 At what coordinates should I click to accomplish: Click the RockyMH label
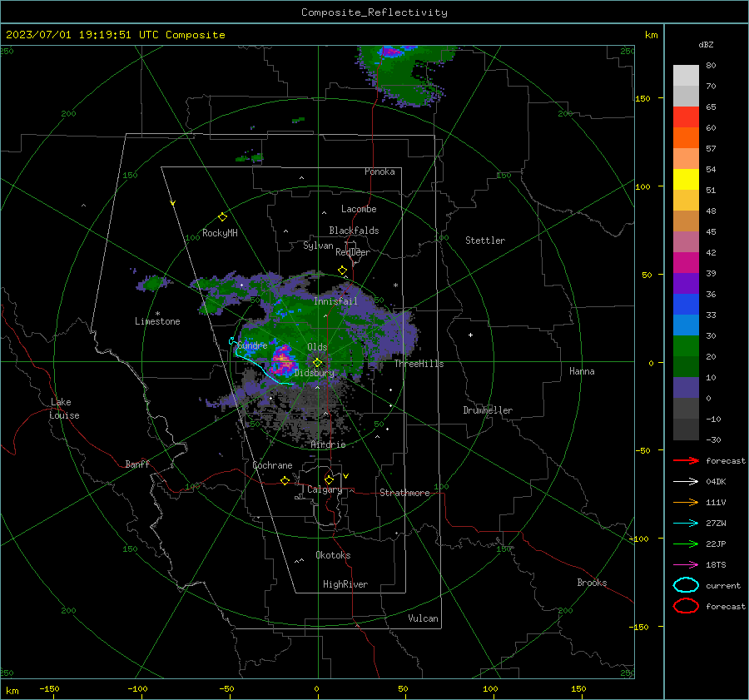coord(220,233)
